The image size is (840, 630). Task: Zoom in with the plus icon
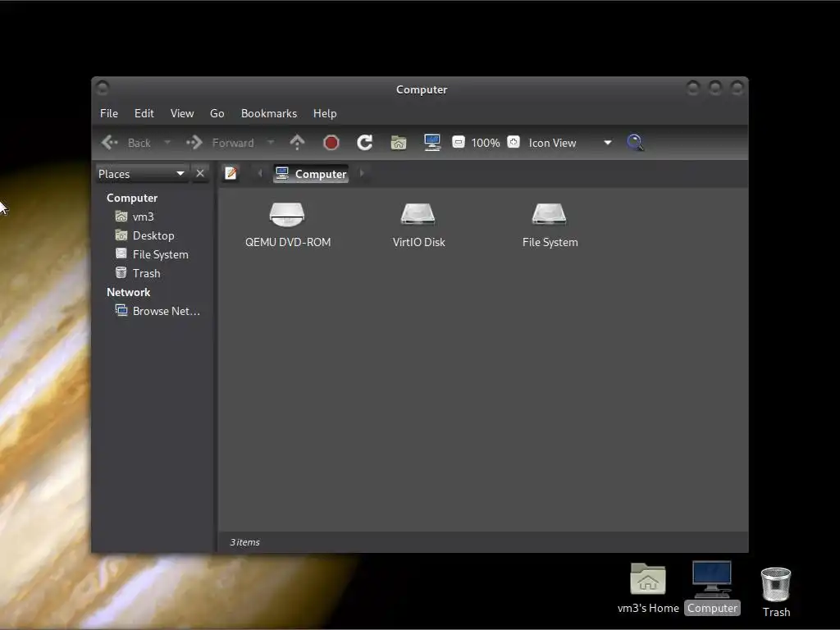point(514,143)
